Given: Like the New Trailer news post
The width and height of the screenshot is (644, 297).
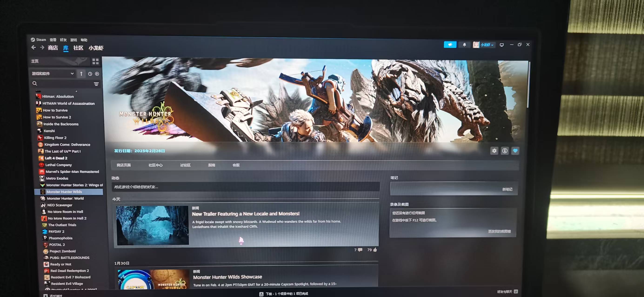Looking at the screenshot, I should (372, 250).
